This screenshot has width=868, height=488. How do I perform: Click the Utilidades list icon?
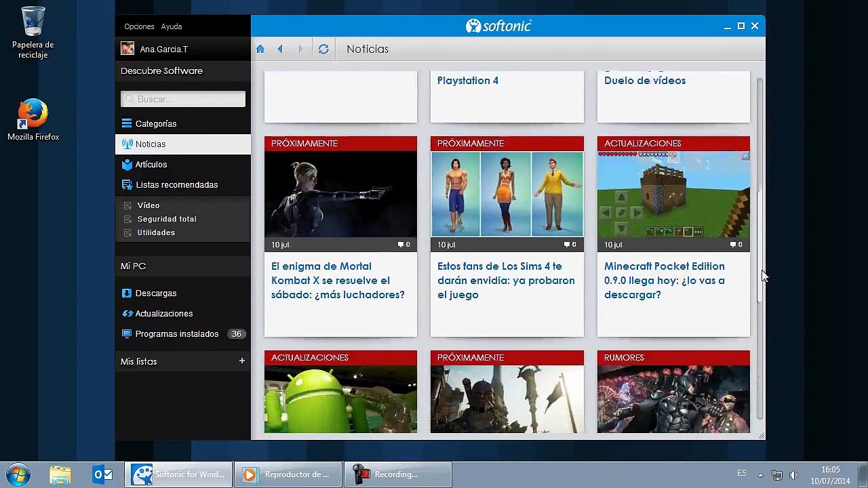pyautogui.click(x=127, y=232)
